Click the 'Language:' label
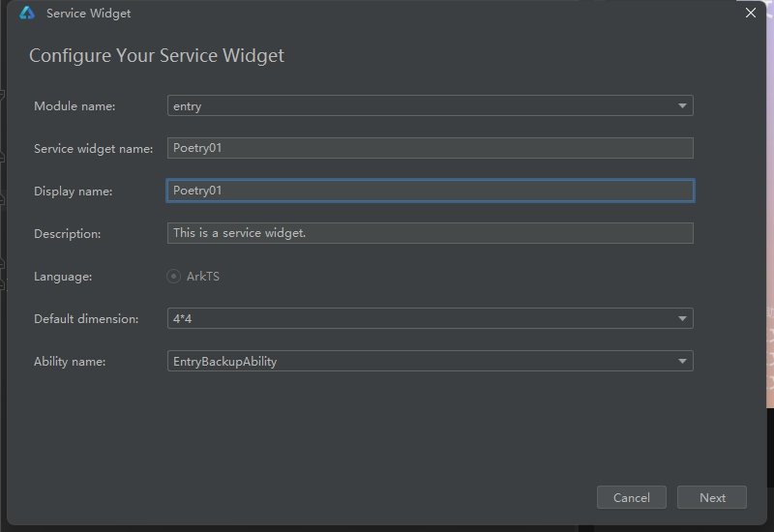Image resolution: width=774 pixels, height=532 pixels. [x=63, y=277]
